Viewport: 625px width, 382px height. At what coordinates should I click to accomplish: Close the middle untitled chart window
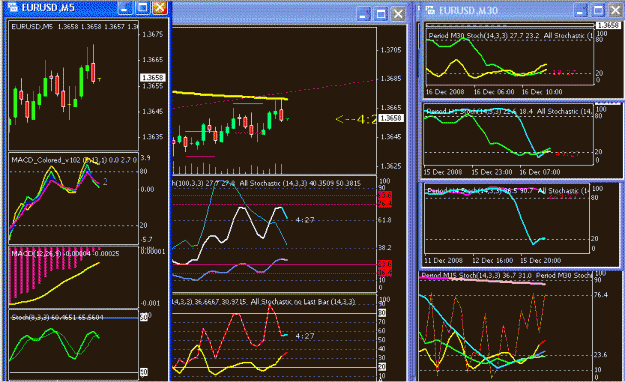coord(398,15)
